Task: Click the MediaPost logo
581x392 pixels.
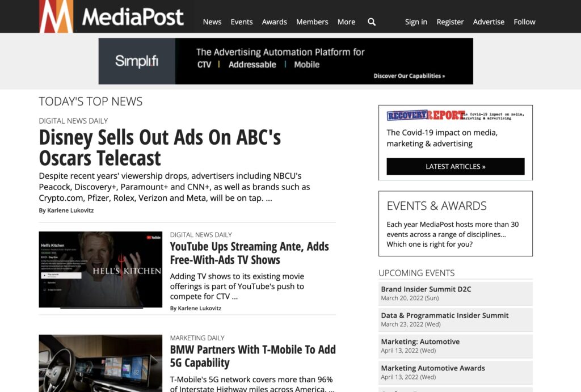Action: pyautogui.click(x=111, y=16)
